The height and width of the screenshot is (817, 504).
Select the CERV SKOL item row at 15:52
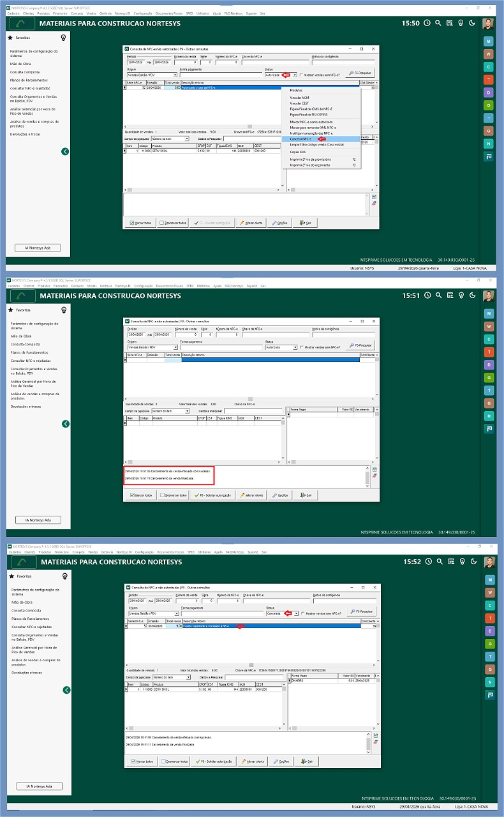point(202,689)
